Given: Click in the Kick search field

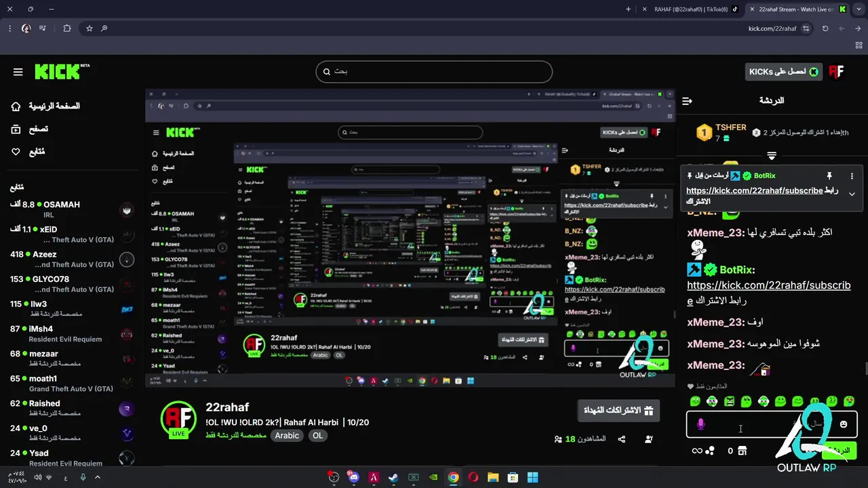Looking at the screenshot, I should click(x=434, y=72).
